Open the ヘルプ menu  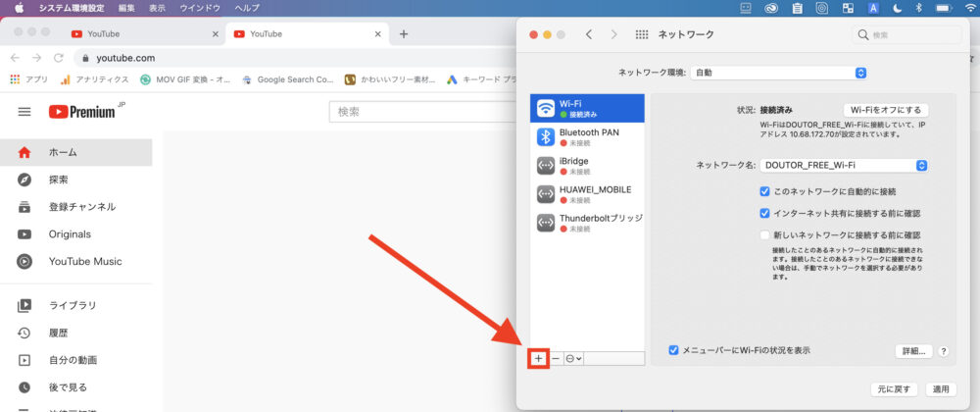click(x=248, y=8)
